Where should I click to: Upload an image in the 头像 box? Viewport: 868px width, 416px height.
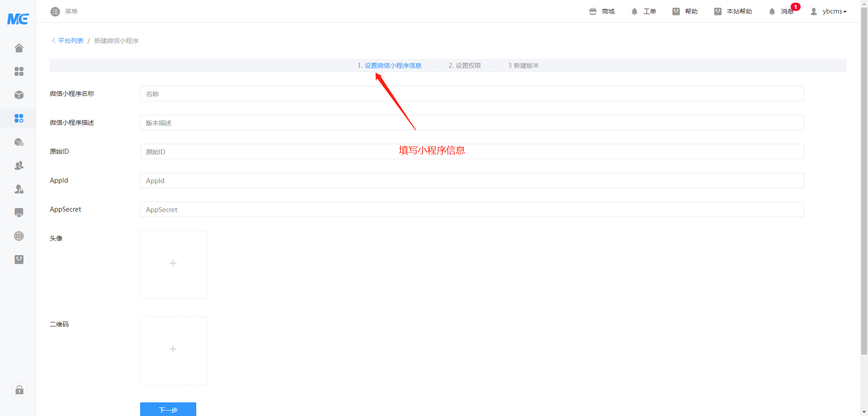174,265
